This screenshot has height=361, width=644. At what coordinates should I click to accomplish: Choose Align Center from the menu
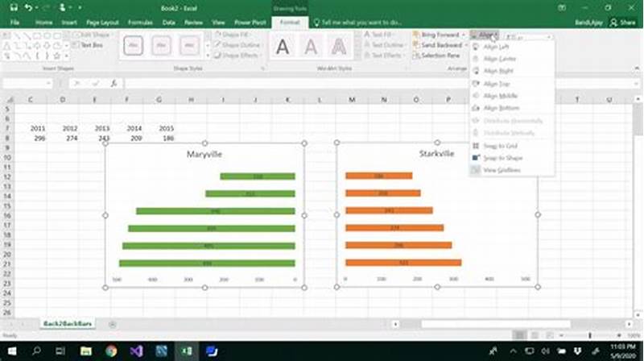pos(512,59)
